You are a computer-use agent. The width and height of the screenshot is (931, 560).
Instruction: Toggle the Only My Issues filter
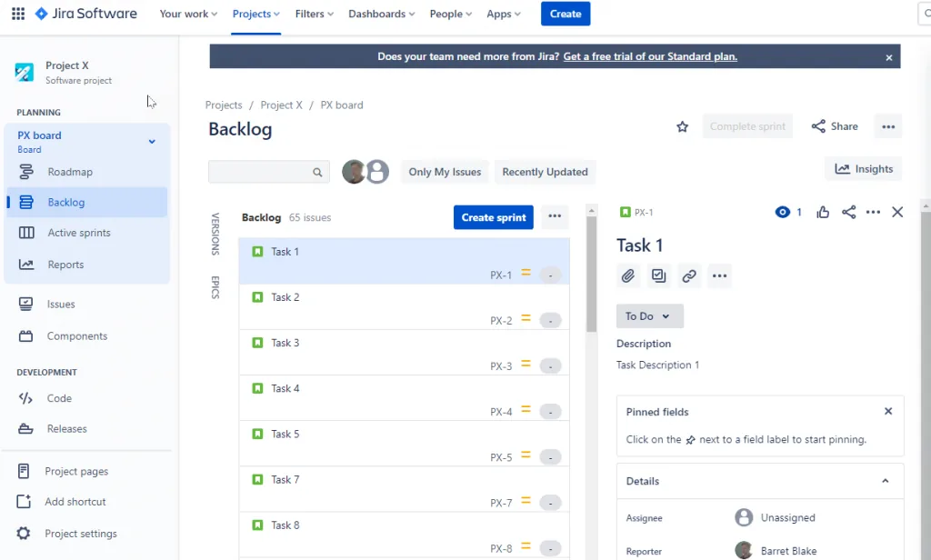444,172
